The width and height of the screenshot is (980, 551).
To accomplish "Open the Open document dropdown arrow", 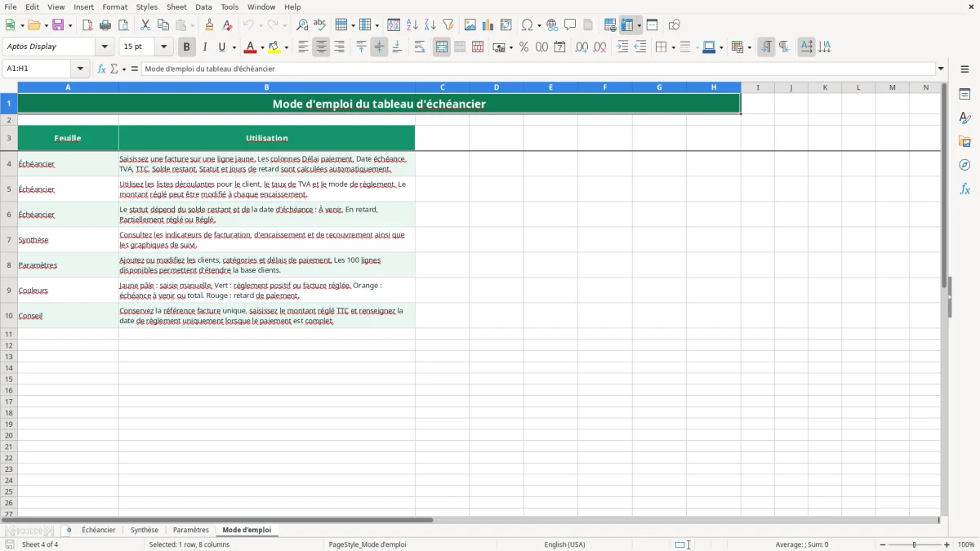I will click(46, 25).
